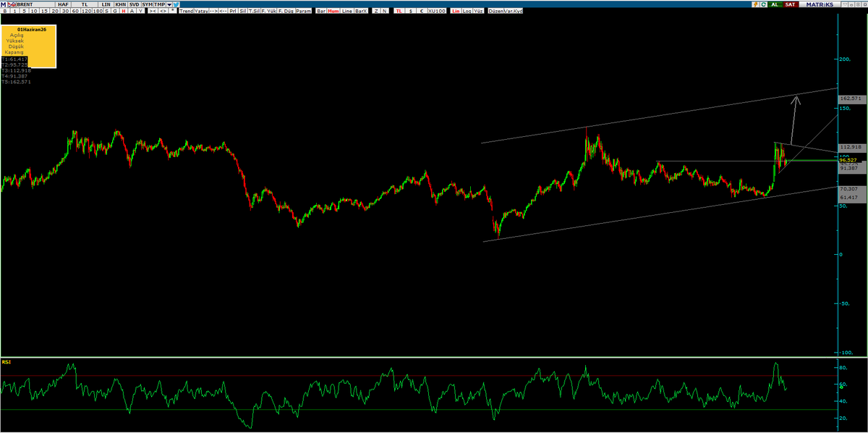Select the G daily period

[x=114, y=11]
